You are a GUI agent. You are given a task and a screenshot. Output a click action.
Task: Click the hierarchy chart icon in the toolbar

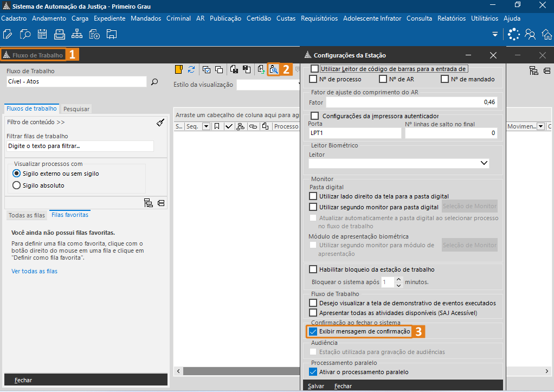pyautogui.click(x=76, y=35)
